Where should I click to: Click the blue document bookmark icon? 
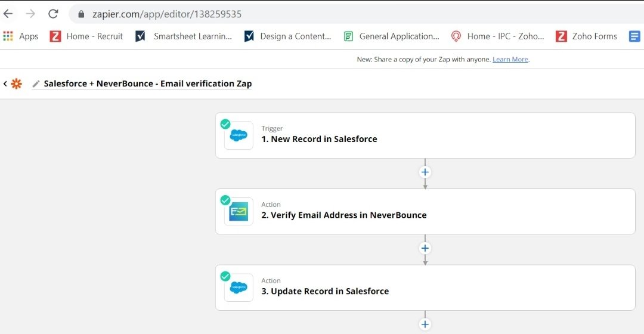[634, 36]
